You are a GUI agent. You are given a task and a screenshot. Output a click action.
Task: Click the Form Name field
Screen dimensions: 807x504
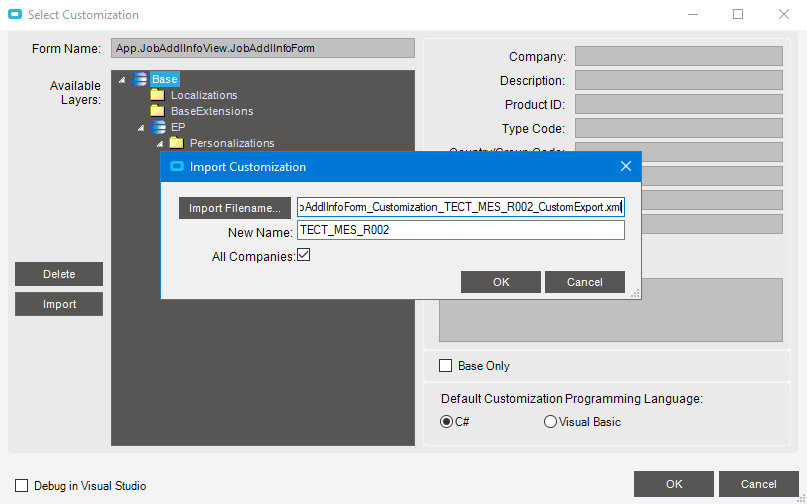(262, 48)
